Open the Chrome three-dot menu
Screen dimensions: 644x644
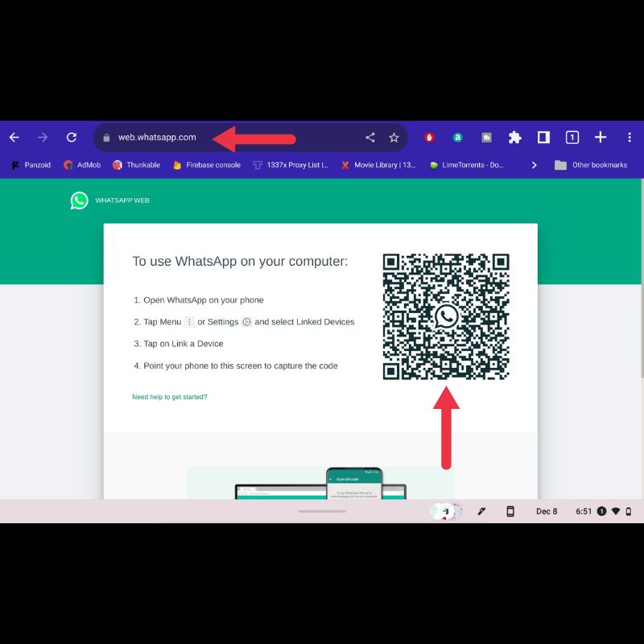630,137
